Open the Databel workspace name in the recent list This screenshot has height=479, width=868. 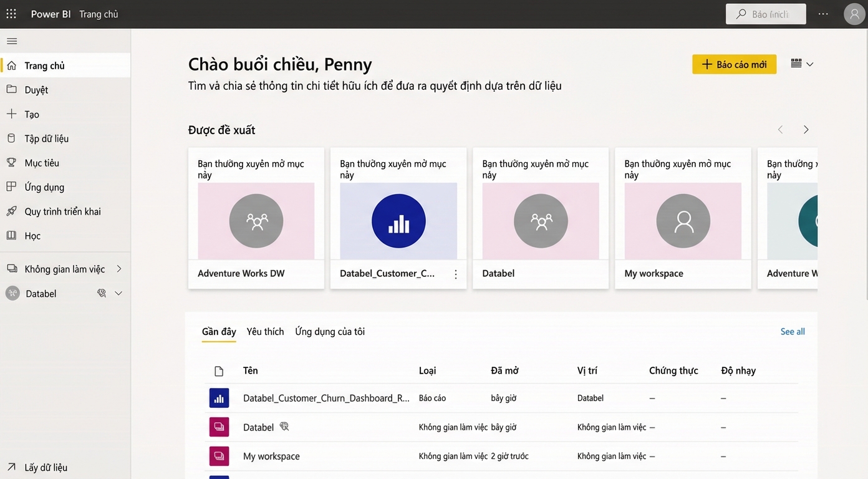(x=258, y=427)
